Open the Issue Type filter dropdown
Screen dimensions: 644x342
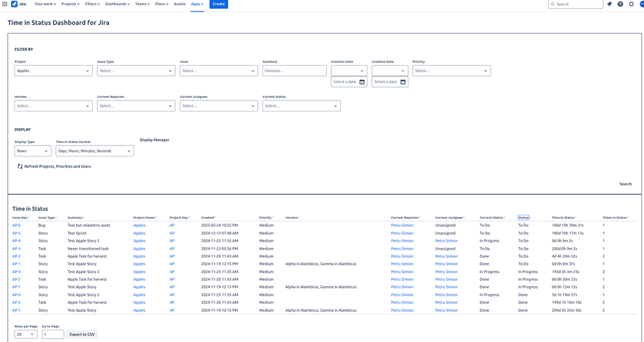pyautogui.click(x=136, y=71)
